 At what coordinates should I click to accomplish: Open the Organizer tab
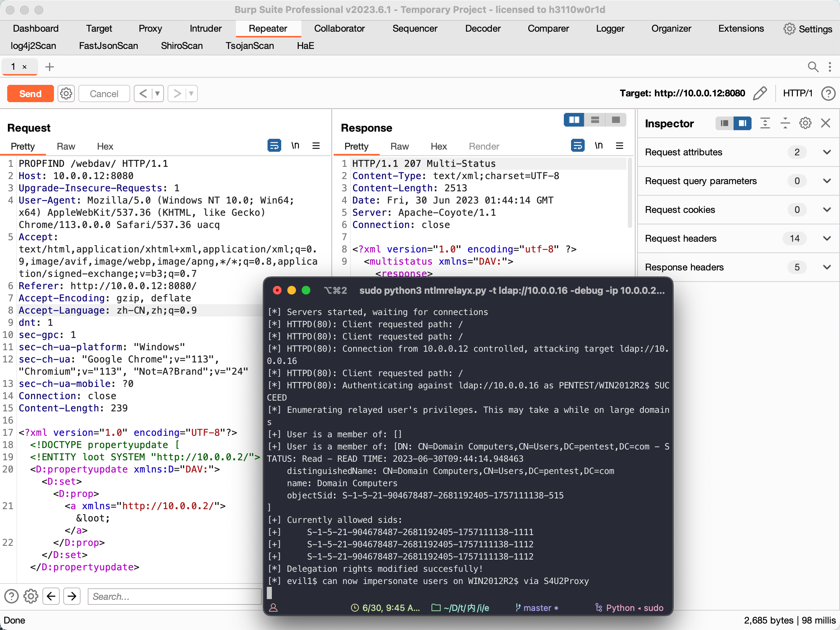671,28
